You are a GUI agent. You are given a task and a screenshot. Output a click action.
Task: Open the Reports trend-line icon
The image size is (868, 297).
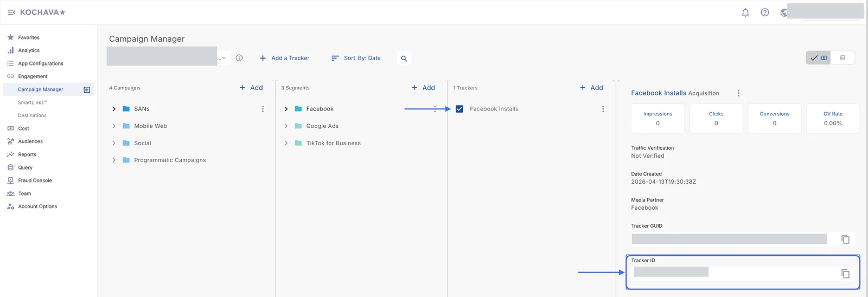pyautogui.click(x=10, y=154)
